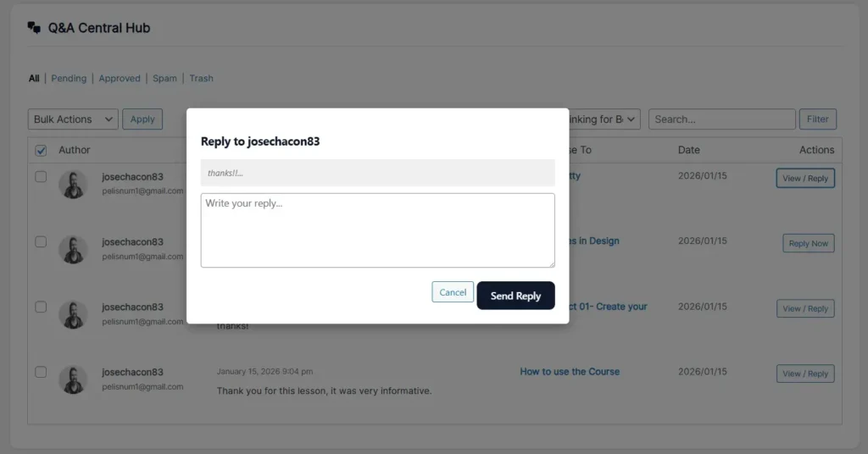The width and height of the screenshot is (868, 454).
Task: Click the Reply Now button
Action: click(x=808, y=243)
